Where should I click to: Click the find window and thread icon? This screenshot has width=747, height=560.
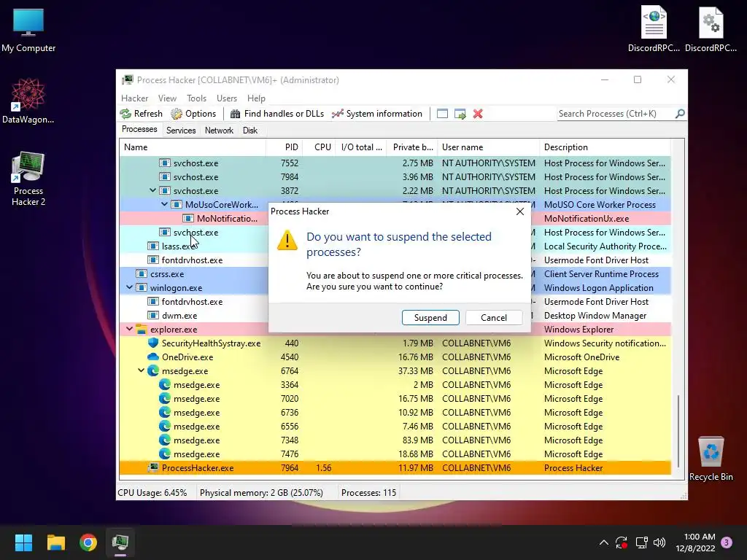click(x=460, y=114)
